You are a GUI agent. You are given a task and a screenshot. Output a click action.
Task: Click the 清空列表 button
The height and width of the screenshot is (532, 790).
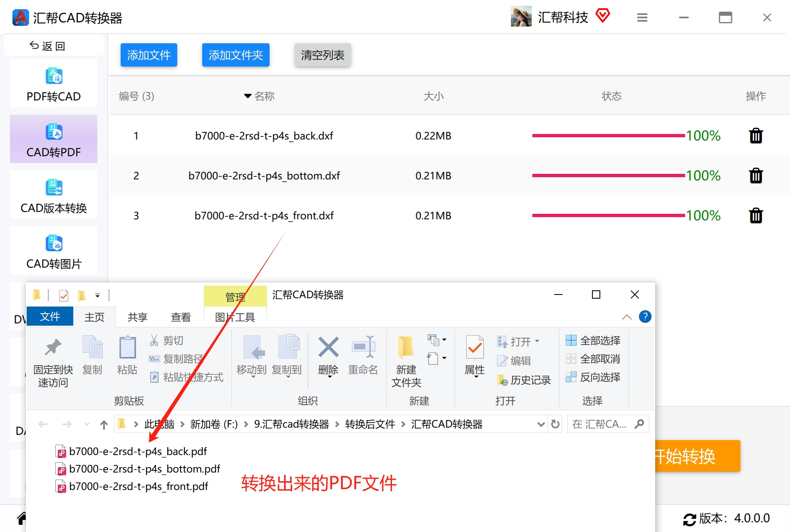tap(323, 55)
